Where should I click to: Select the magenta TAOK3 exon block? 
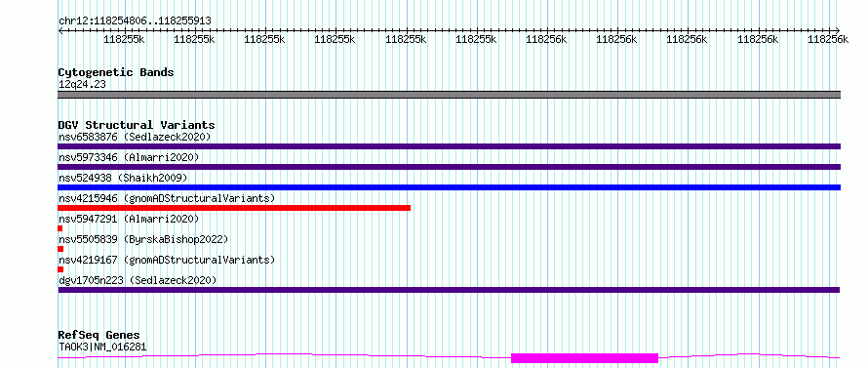point(584,358)
